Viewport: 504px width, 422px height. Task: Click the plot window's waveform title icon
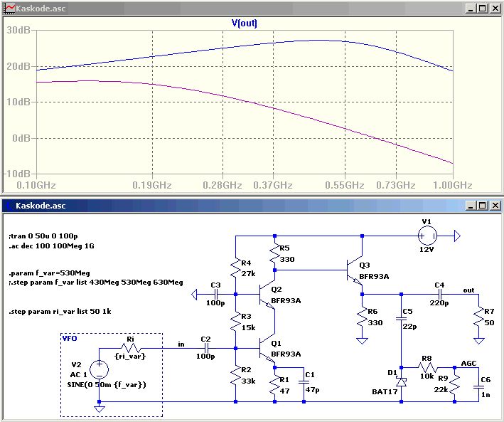point(9,8)
